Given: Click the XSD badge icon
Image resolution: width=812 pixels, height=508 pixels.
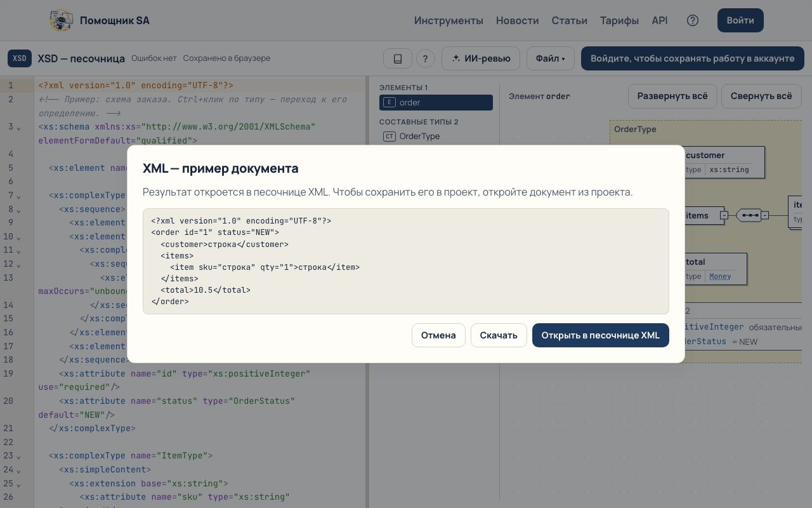Looking at the screenshot, I should (x=20, y=58).
